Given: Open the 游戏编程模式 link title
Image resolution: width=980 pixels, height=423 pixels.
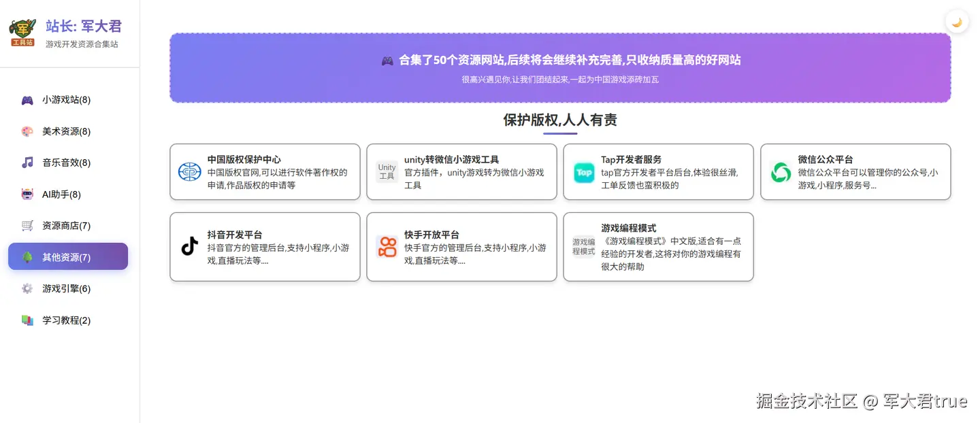Looking at the screenshot, I should click(629, 228).
